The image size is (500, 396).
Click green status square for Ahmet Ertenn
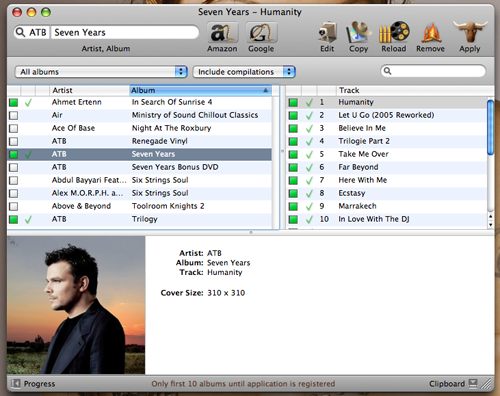pyautogui.click(x=14, y=102)
